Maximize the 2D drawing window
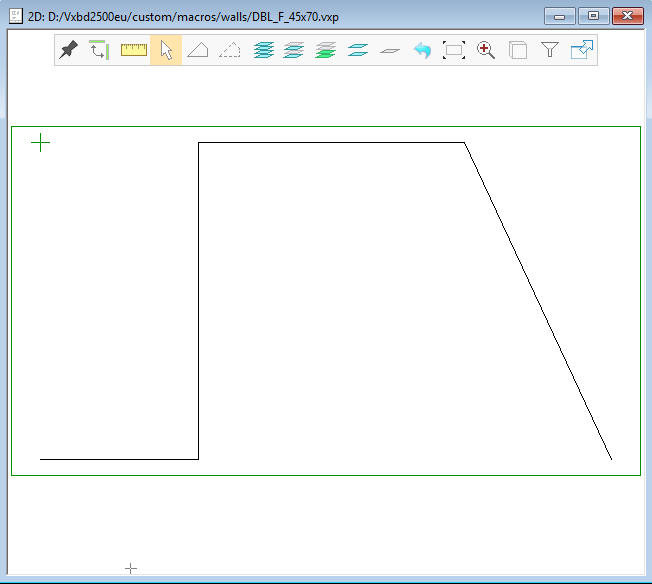The width and height of the screenshot is (652, 584). (x=594, y=16)
